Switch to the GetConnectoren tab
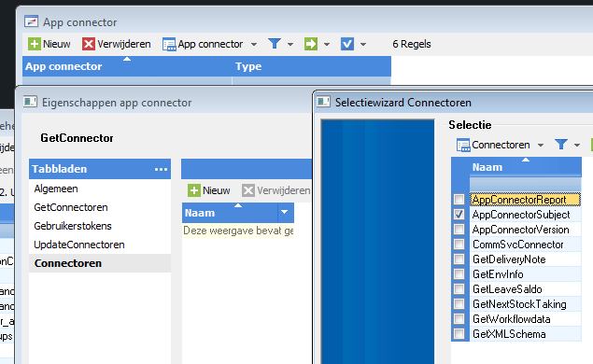 [71, 207]
